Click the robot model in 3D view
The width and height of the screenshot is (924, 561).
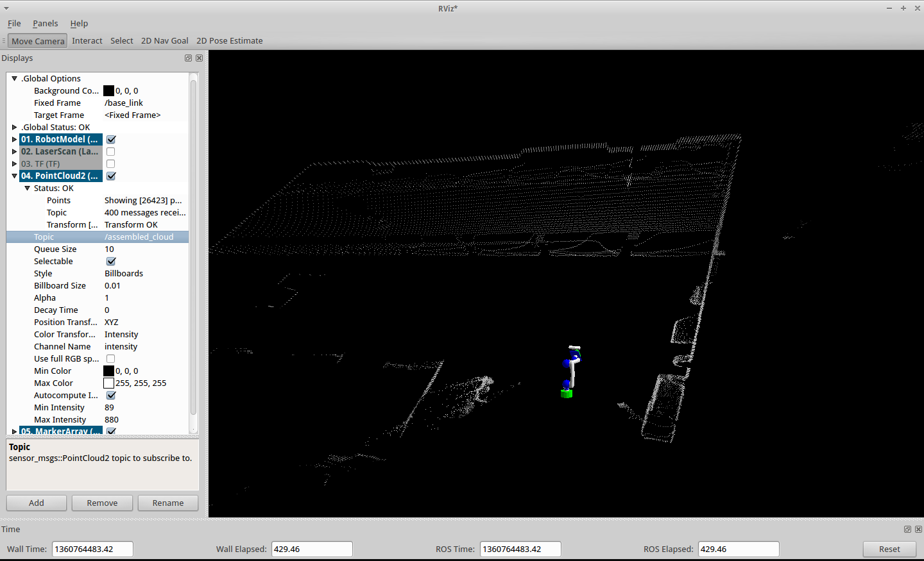pos(570,372)
